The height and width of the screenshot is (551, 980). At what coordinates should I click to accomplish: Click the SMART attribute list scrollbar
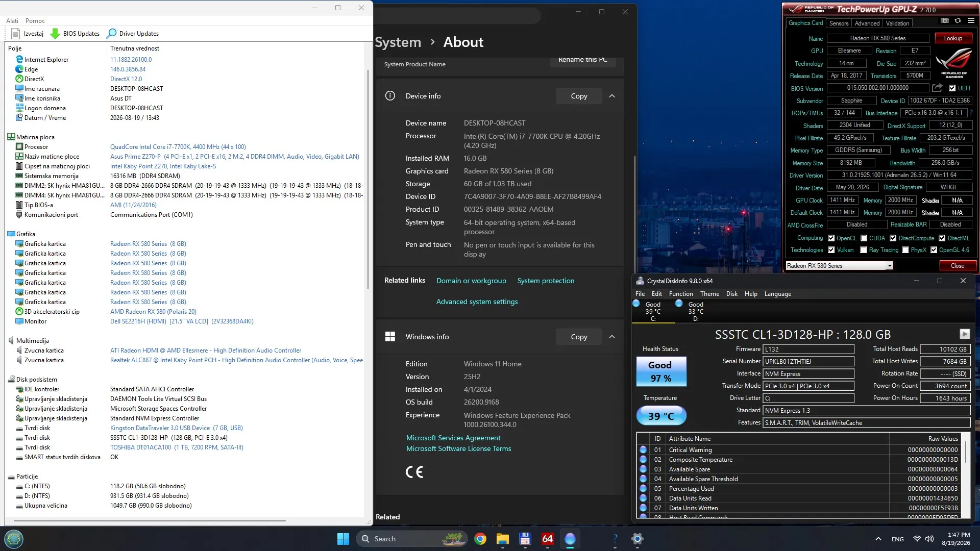click(x=965, y=452)
